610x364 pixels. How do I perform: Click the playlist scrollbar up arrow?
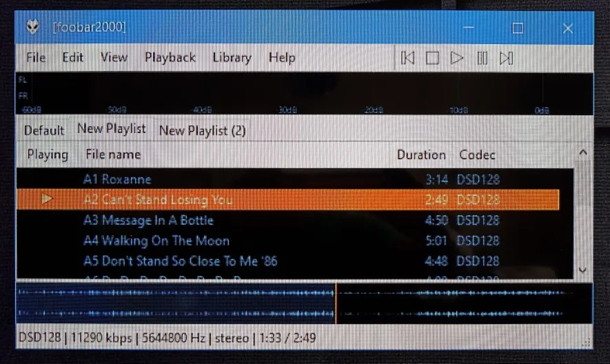coord(582,152)
